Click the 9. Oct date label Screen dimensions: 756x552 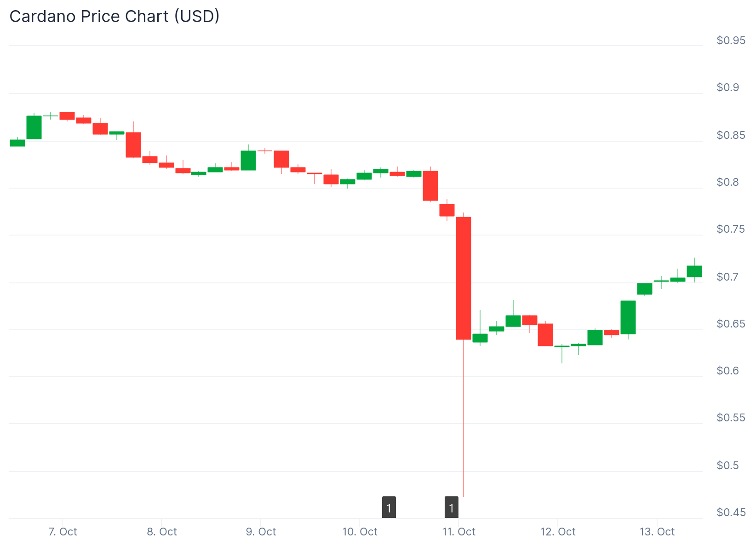click(x=261, y=532)
